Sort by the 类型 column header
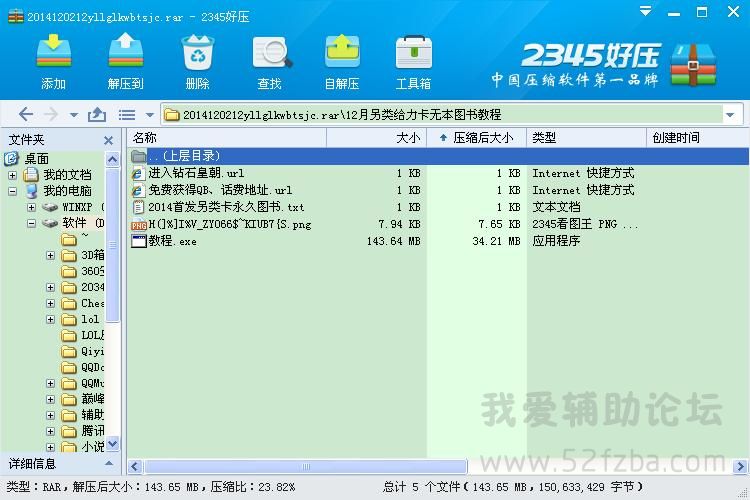The width and height of the screenshot is (750, 500). coord(586,138)
